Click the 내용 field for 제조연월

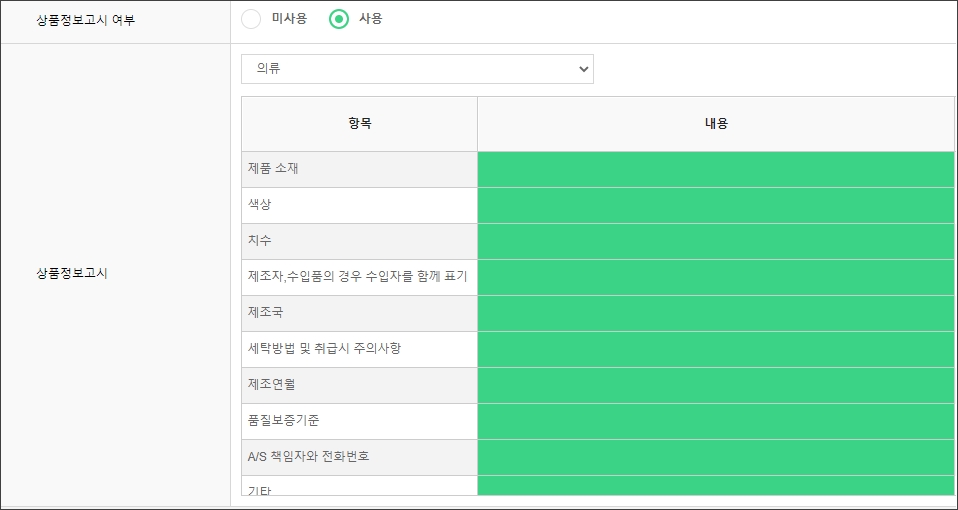[x=715, y=385]
